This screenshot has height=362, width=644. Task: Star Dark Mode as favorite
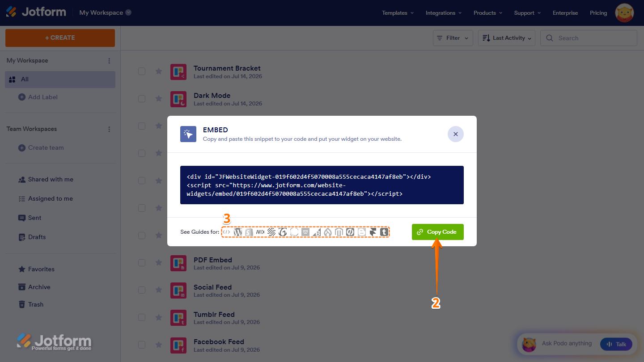tap(158, 98)
